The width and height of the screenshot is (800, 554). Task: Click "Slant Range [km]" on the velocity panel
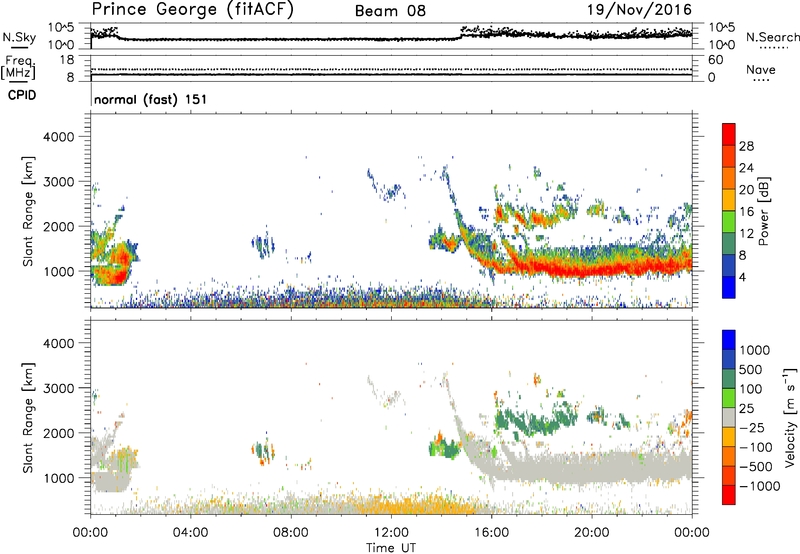(x=28, y=418)
